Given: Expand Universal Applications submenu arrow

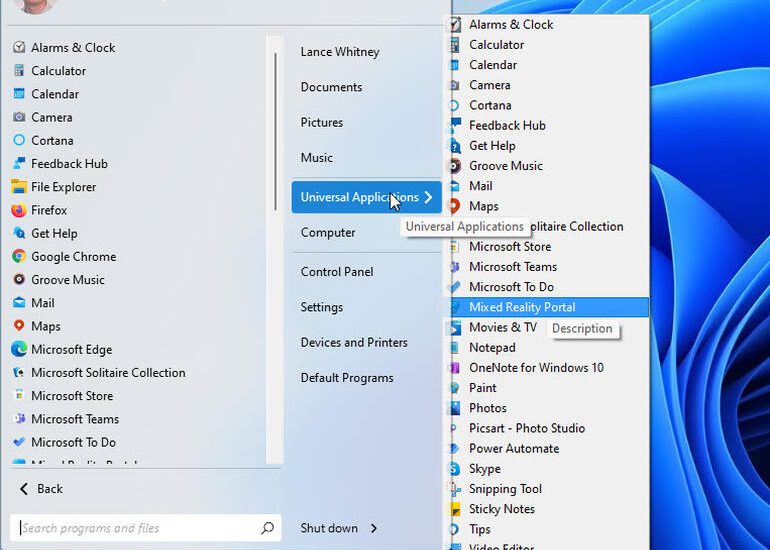Looking at the screenshot, I should pos(428,197).
